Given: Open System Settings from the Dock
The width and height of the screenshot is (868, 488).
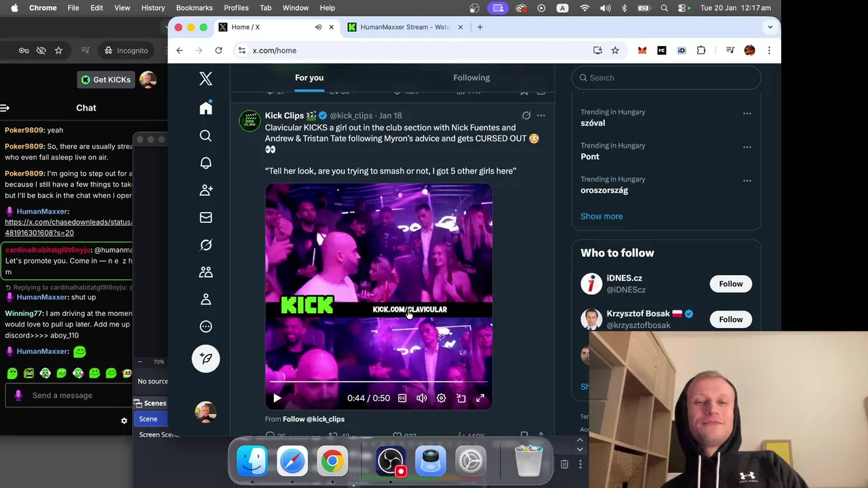Looking at the screenshot, I should click(471, 462).
